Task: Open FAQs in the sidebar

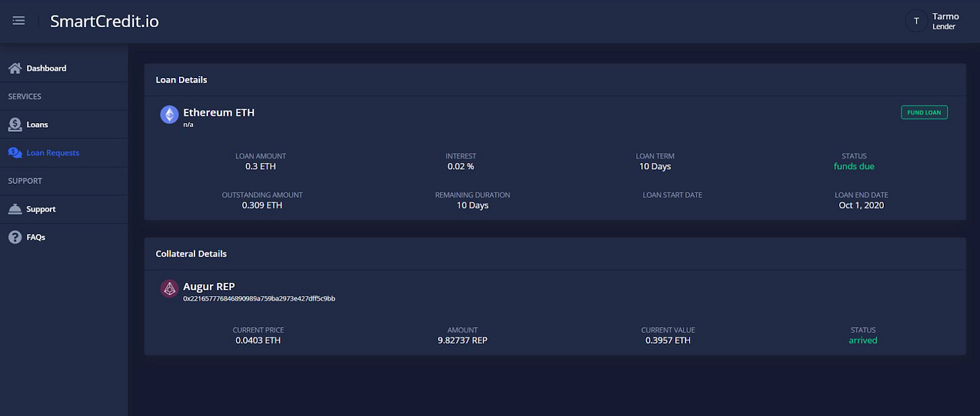Action: click(x=36, y=238)
